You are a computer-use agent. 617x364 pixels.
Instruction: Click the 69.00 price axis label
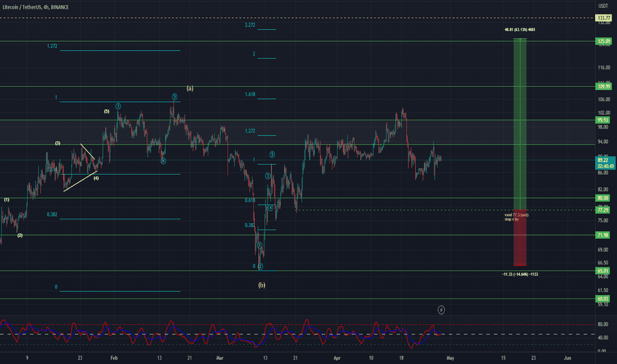(604, 250)
